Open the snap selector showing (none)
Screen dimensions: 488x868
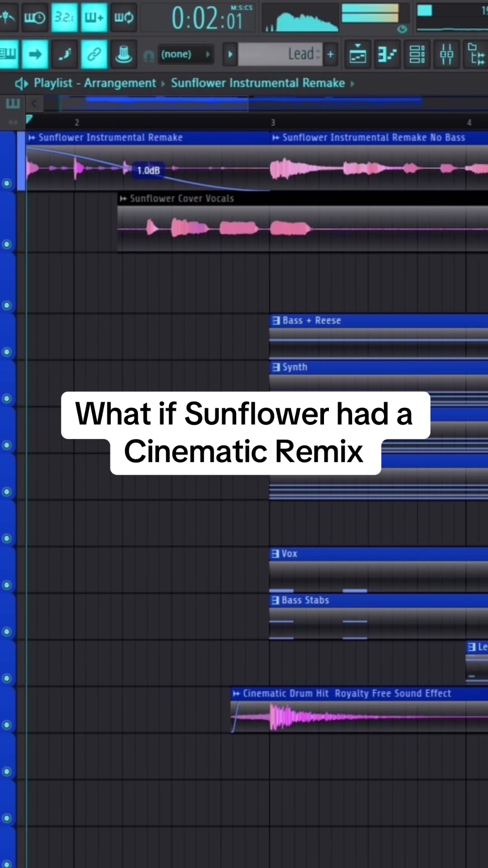point(185,55)
